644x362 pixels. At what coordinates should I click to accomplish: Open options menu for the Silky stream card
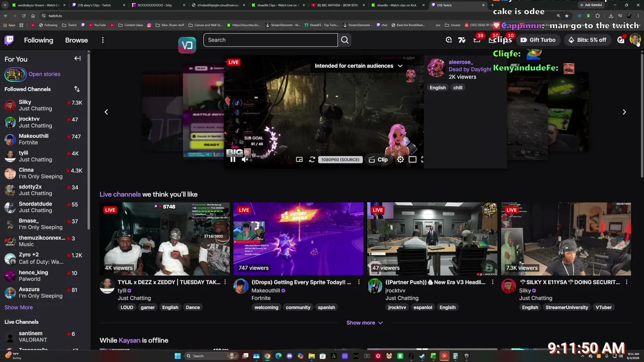point(626,283)
